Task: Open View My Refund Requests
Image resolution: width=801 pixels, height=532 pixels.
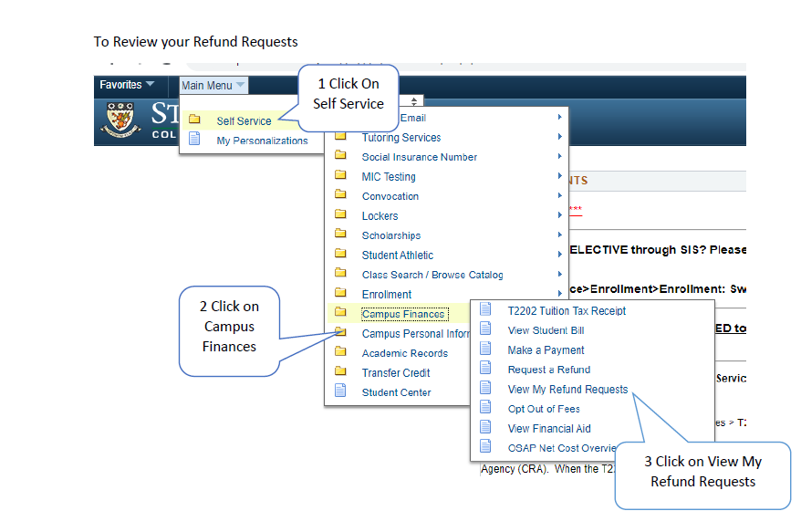Action: click(x=567, y=390)
